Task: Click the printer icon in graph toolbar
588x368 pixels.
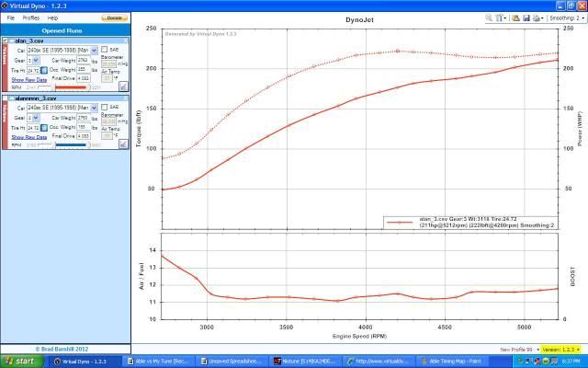Action: tap(537, 17)
